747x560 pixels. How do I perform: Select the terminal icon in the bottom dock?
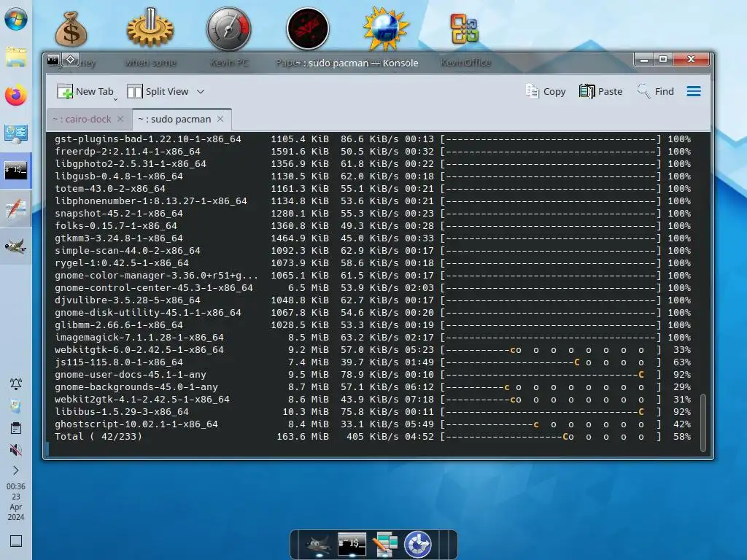click(x=352, y=544)
